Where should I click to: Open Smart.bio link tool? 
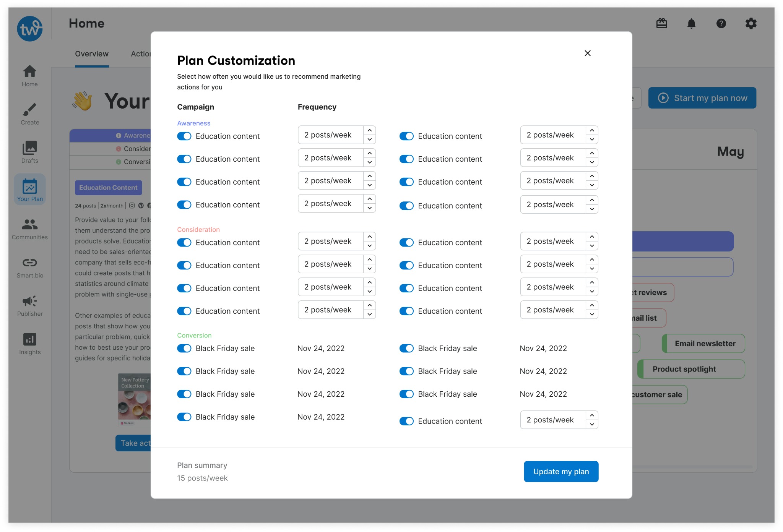tap(29, 267)
